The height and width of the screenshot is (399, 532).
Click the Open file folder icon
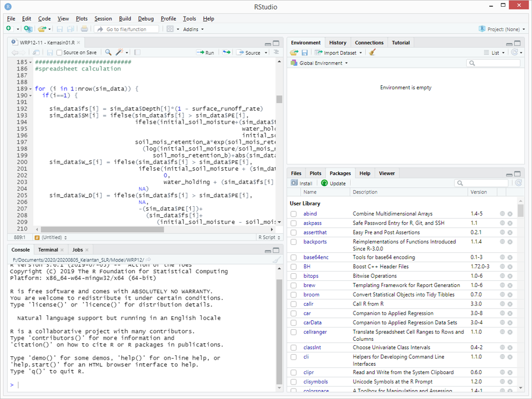(42, 29)
